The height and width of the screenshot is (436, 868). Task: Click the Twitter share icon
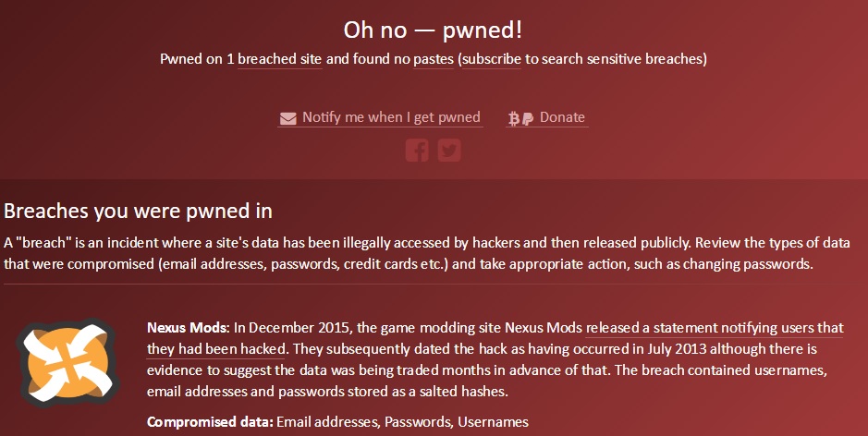click(x=449, y=149)
